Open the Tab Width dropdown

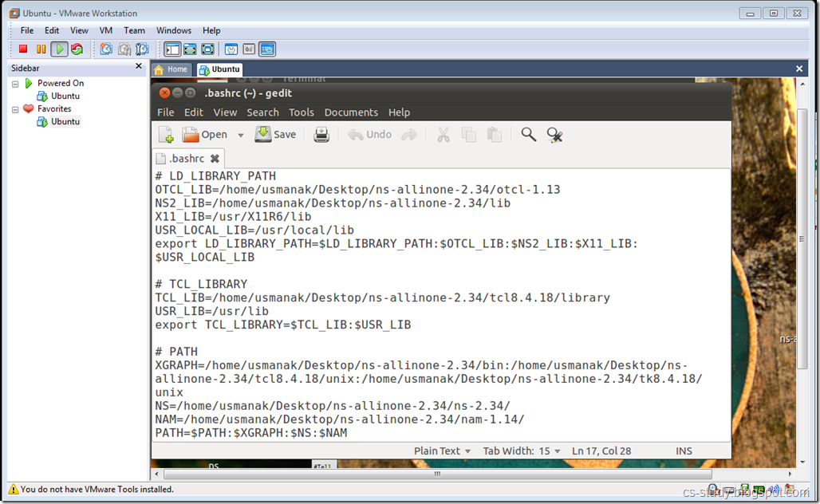pos(522,451)
